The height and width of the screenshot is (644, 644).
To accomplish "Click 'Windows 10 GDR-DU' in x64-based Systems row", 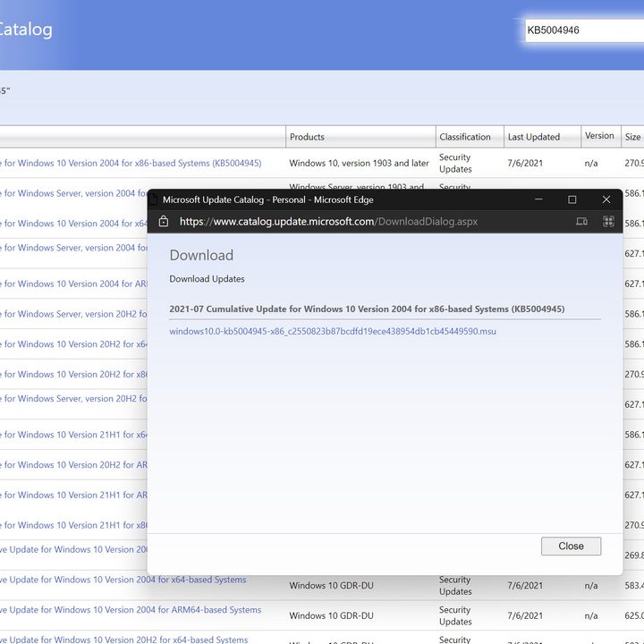I will [332, 585].
